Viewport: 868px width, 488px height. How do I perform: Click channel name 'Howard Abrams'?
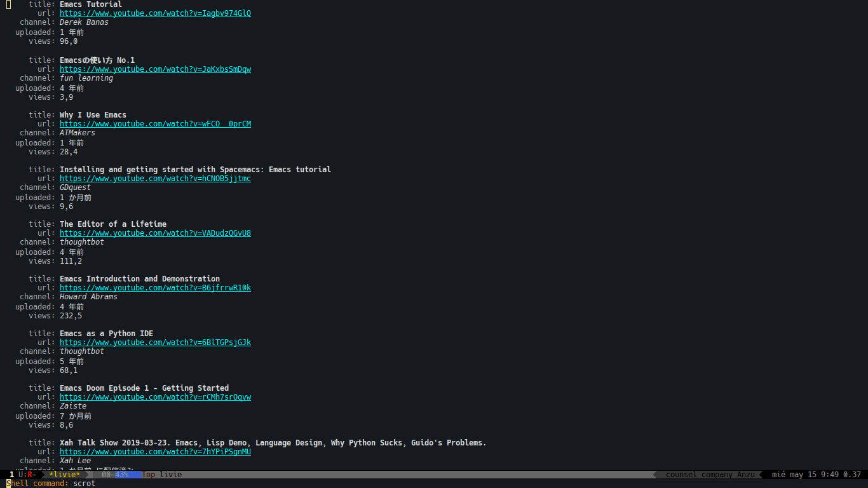[88, 297]
